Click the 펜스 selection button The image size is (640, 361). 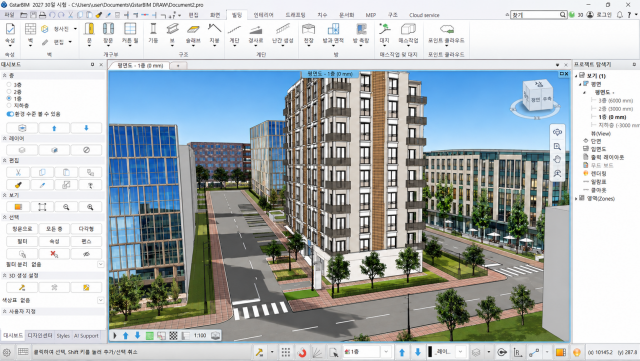[86, 241]
